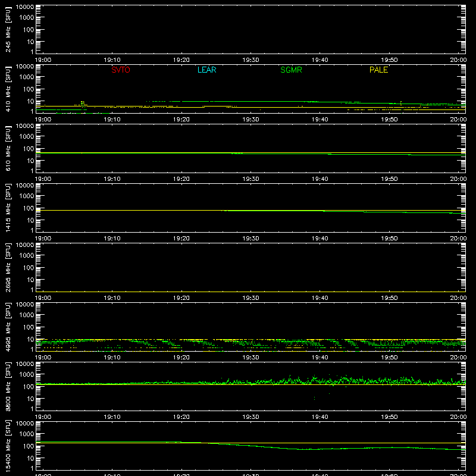This screenshot has width=476, height=476.
Task: Click the red SVTO station label
Action: click(121, 70)
